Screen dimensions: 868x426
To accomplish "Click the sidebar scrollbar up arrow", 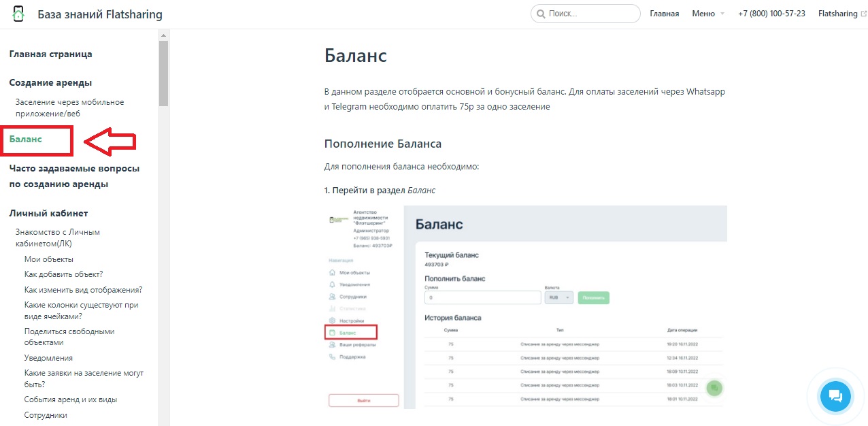I will pyautogui.click(x=163, y=34).
